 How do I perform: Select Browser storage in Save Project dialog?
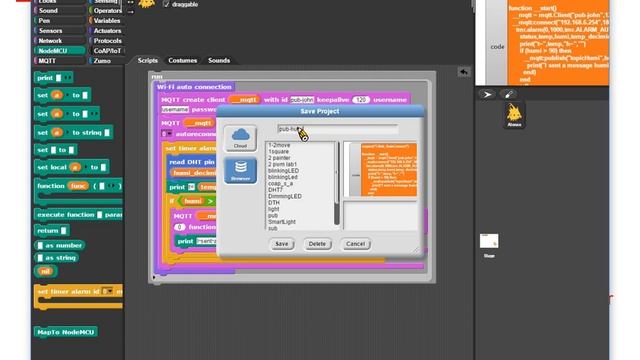point(240,170)
